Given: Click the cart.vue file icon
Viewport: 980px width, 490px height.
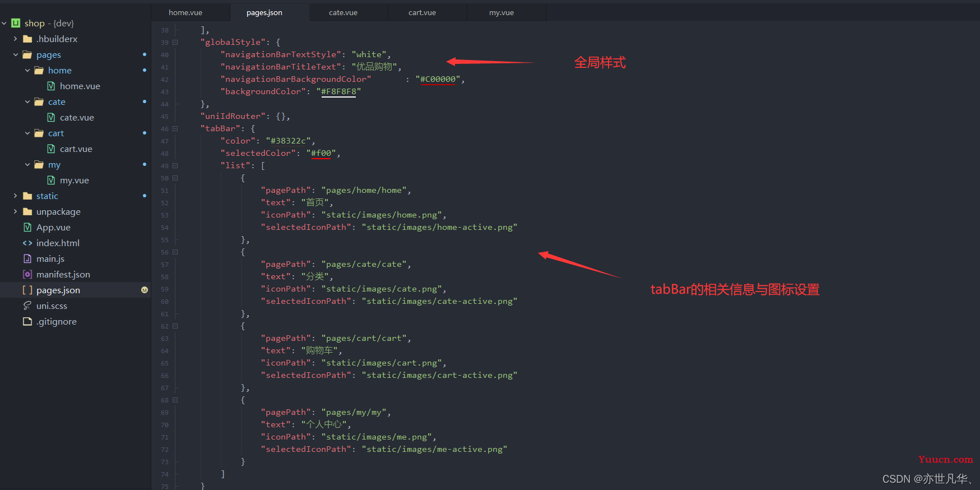Looking at the screenshot, I should [51, 149].
